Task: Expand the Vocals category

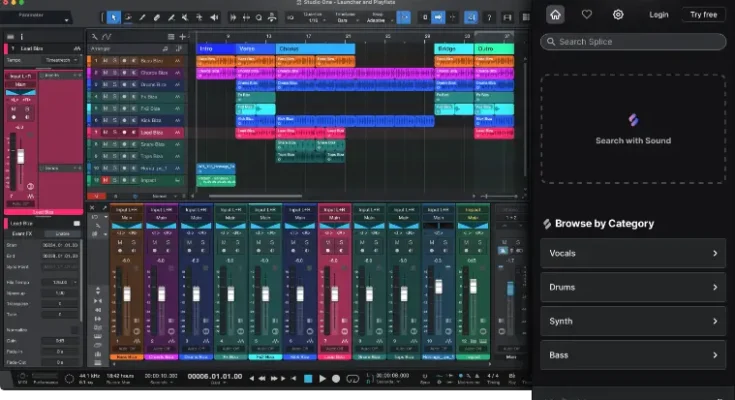Action: tap(633, 254)
